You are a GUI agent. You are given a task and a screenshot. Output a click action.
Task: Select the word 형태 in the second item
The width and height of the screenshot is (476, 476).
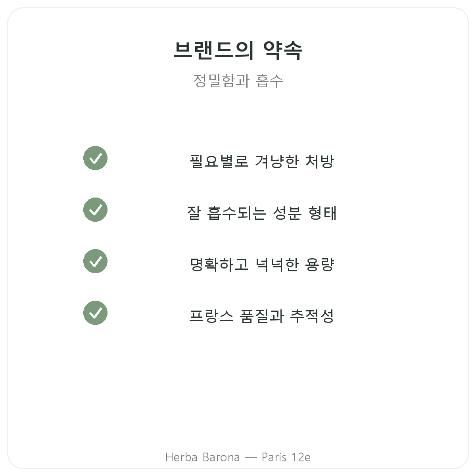[322, 213]
